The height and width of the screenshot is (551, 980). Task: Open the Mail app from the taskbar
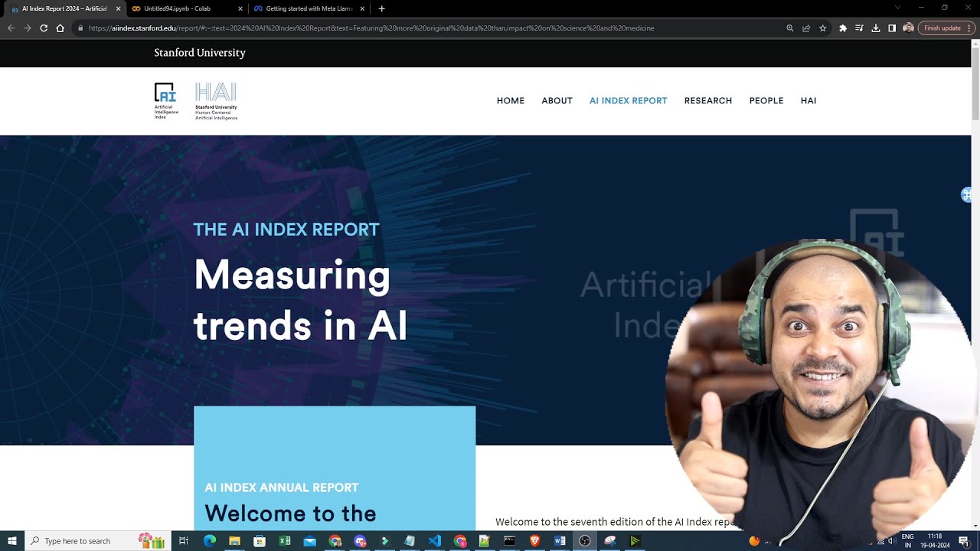point(309,541)
